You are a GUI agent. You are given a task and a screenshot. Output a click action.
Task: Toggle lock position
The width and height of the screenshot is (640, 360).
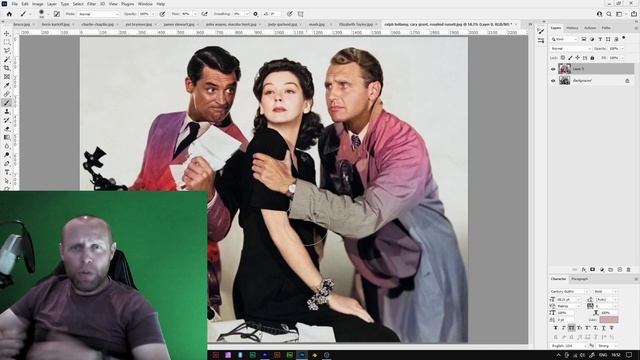pos(578,58)
